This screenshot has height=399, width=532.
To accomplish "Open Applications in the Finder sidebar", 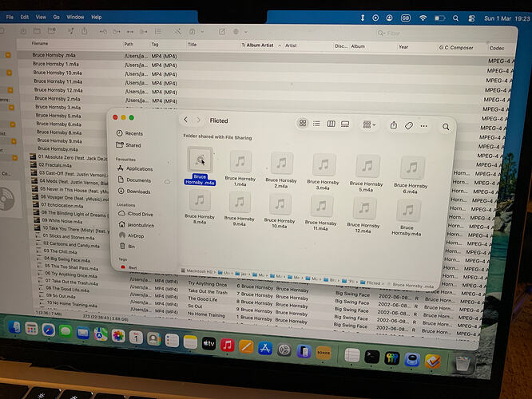I will coord(135,168).
